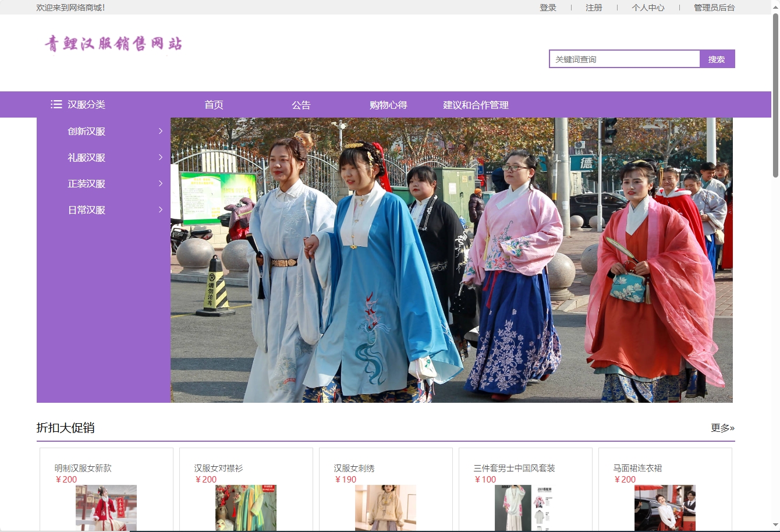Click the 更多» link for promotions
This screenshot has height=532, width=780.
pos(722,427)
